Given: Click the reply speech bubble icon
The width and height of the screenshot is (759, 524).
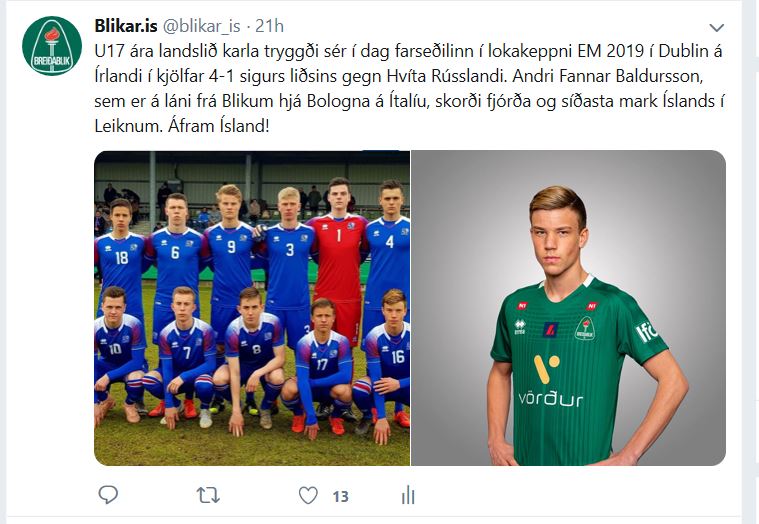Looking at the screenshot, I should (x=108, y=495).
